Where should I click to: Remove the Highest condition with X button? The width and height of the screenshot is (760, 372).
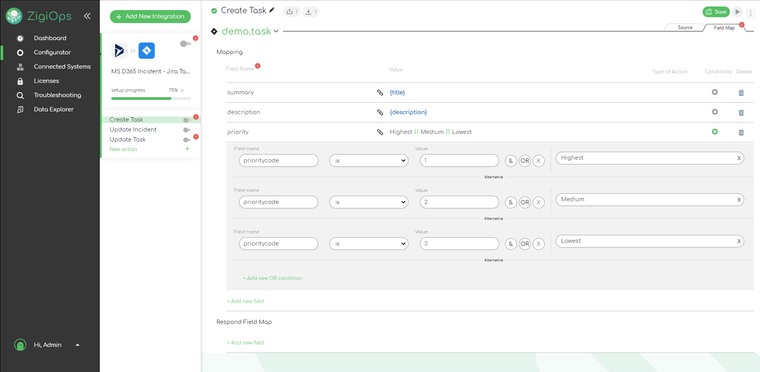pyautogui.click(x=539, y=161)
